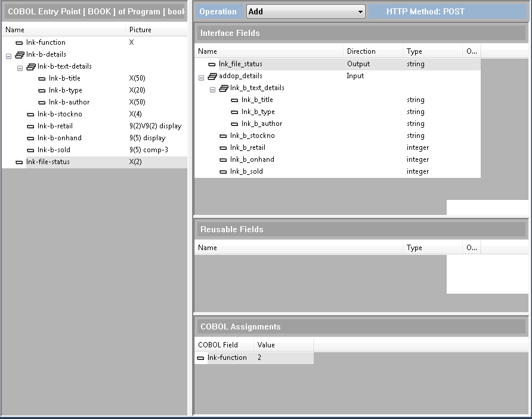Collapse the addop_details node
Image resolution: width=532 pixels, height=419 pixels.
201,77
